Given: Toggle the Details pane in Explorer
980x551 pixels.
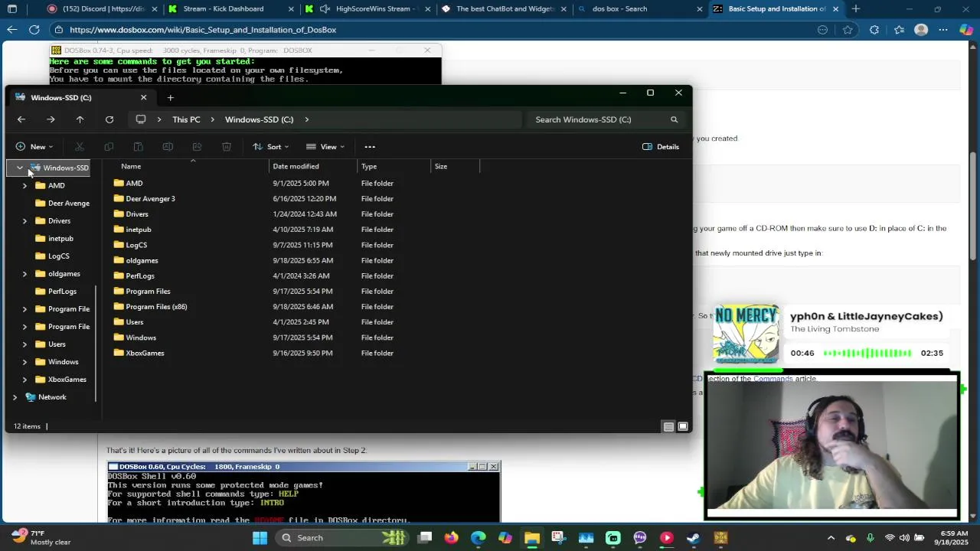Looking at the screenshot, I should [661, 146].
